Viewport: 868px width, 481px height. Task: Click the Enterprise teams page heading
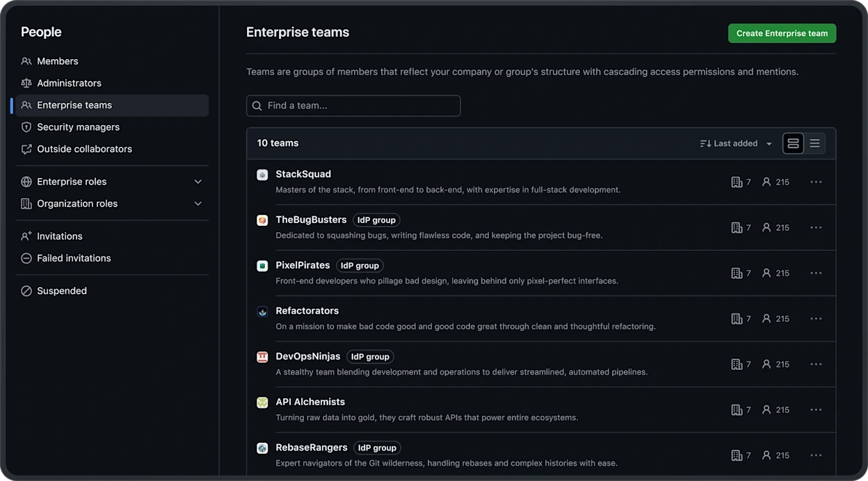298,32
